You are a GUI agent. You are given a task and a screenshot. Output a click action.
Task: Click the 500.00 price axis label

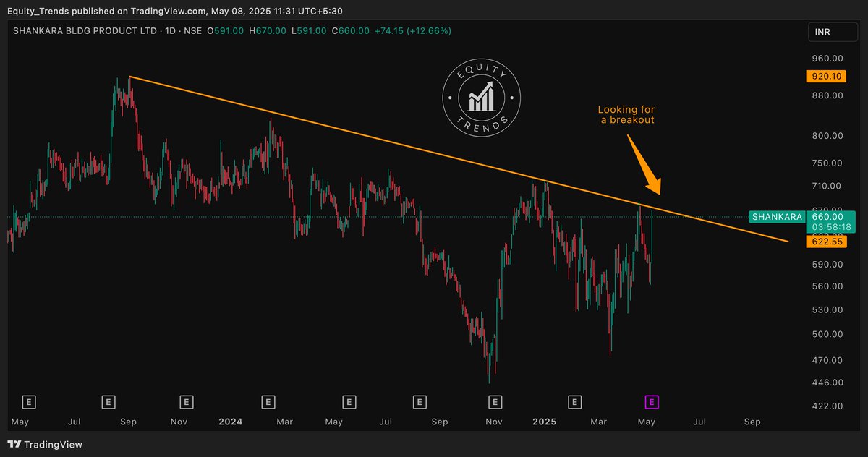tap(827, 334)
